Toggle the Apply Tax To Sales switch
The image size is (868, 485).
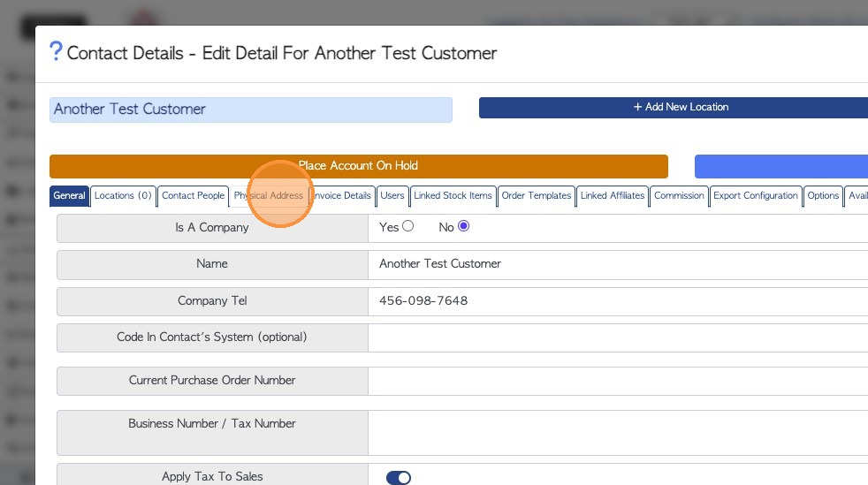[399, 478]
